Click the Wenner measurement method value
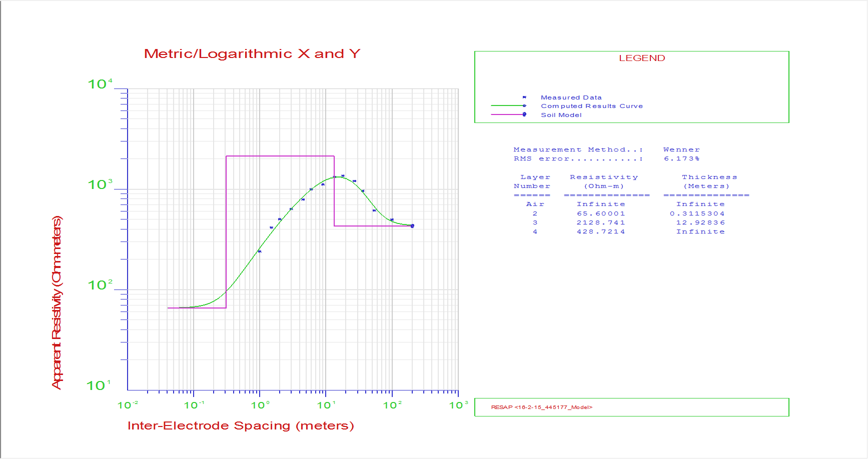 pos(681,149)
